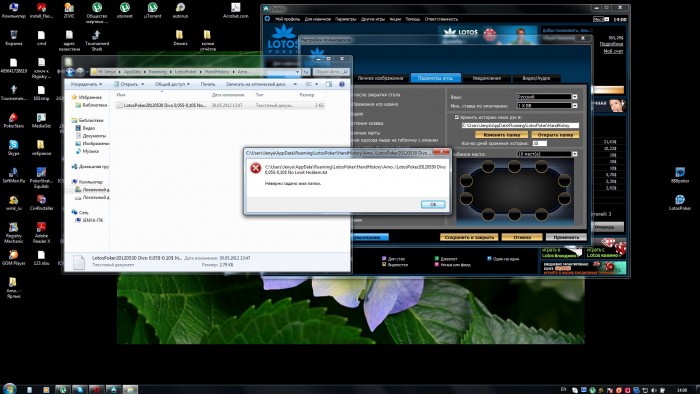
Task: Open the Корзина recycle bin icon
Action: (x=13, y=38)
